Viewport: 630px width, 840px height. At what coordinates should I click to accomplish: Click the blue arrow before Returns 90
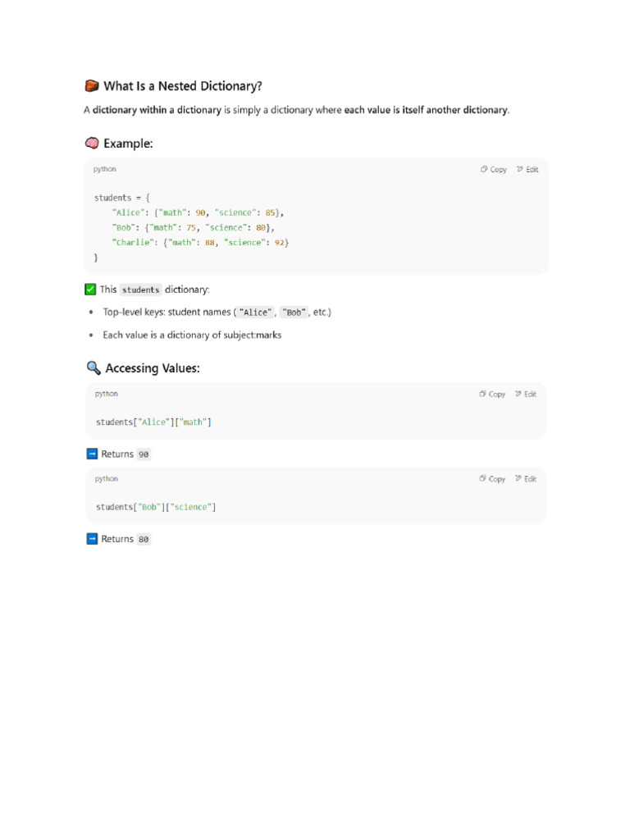click(92, 454)
